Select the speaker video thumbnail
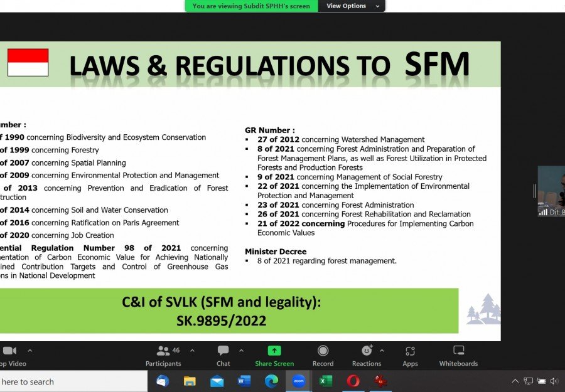 point(551,191)
